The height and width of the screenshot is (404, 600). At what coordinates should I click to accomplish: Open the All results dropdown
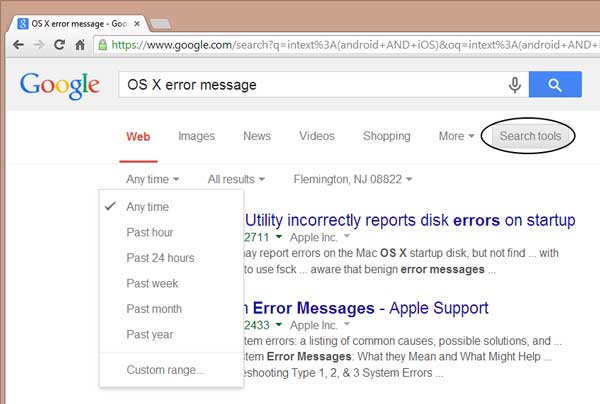pos(236,179)
